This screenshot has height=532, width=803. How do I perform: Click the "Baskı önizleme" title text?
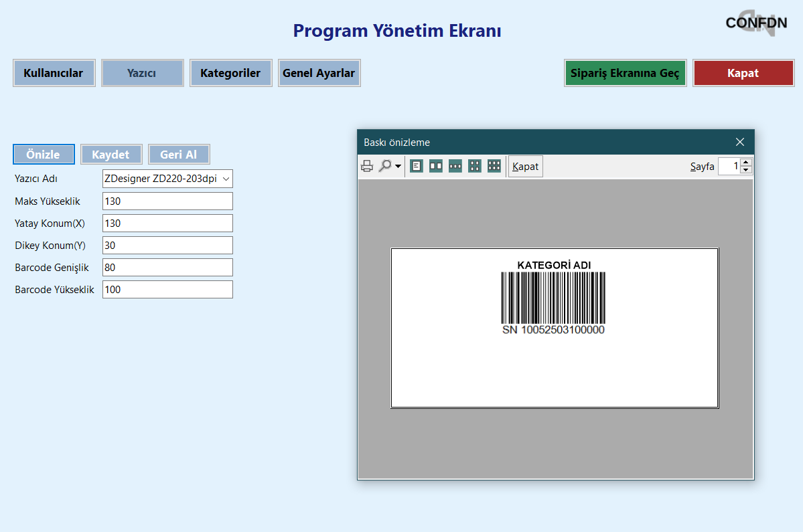(397, 143)
